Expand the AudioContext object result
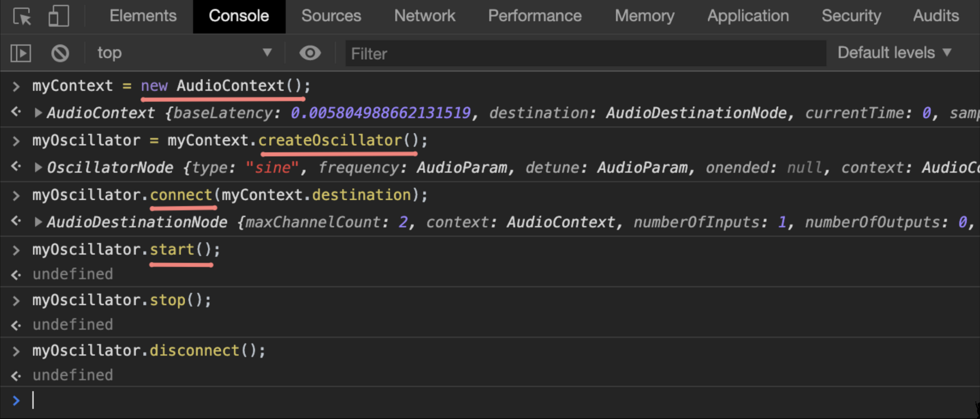The width and height of the screenshot is (980, 419). pyautogui.click(x=38, y=113)
